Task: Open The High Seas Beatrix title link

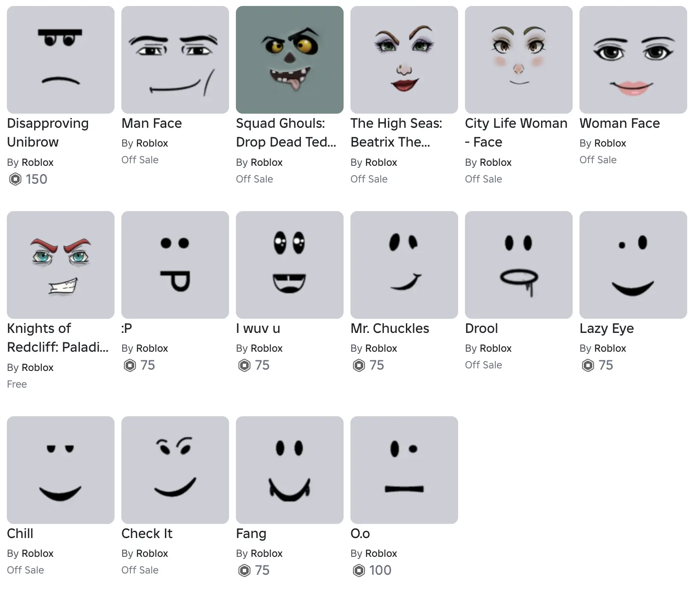Action: (397, 132)
